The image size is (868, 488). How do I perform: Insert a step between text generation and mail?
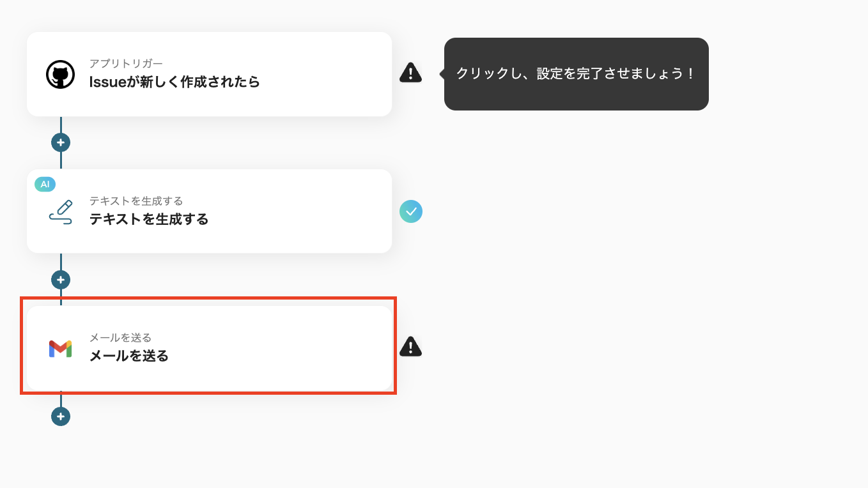coord(61,280)
